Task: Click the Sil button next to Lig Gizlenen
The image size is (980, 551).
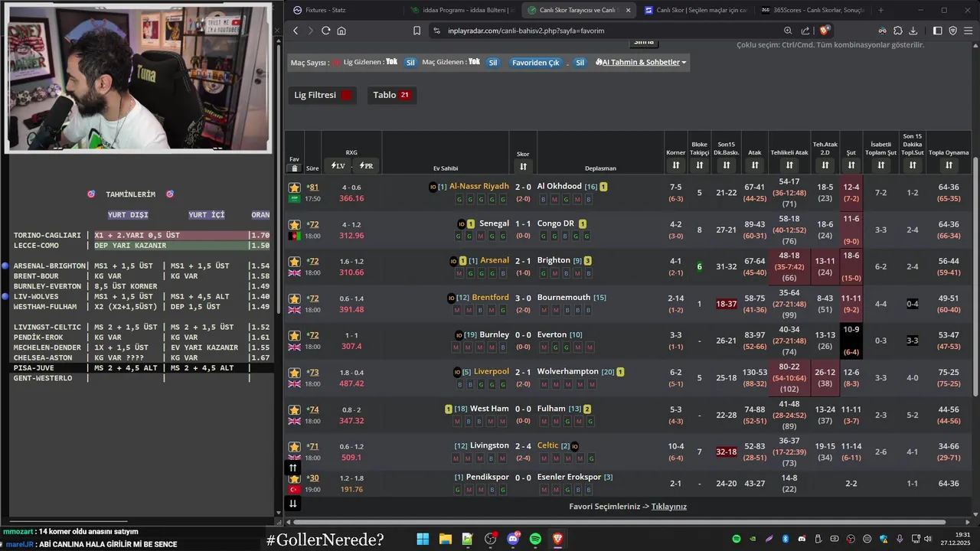Action: click(x=410, y=62)
